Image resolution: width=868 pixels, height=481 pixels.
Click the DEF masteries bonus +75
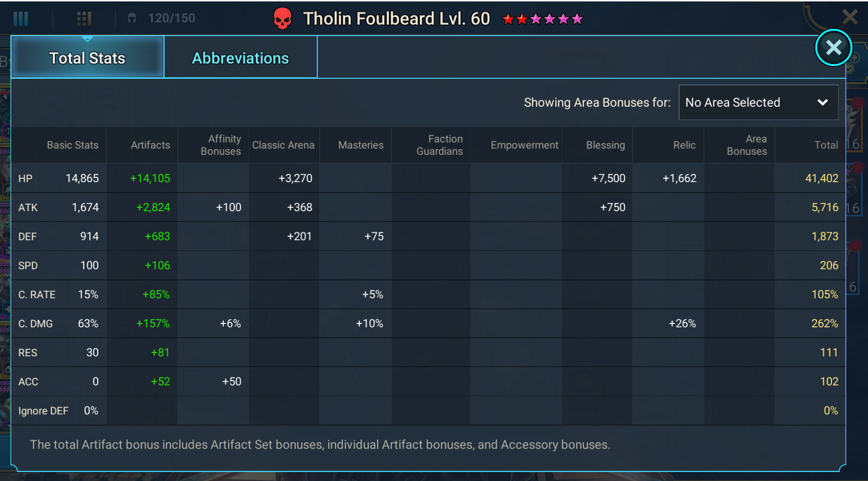coord(374,236)
